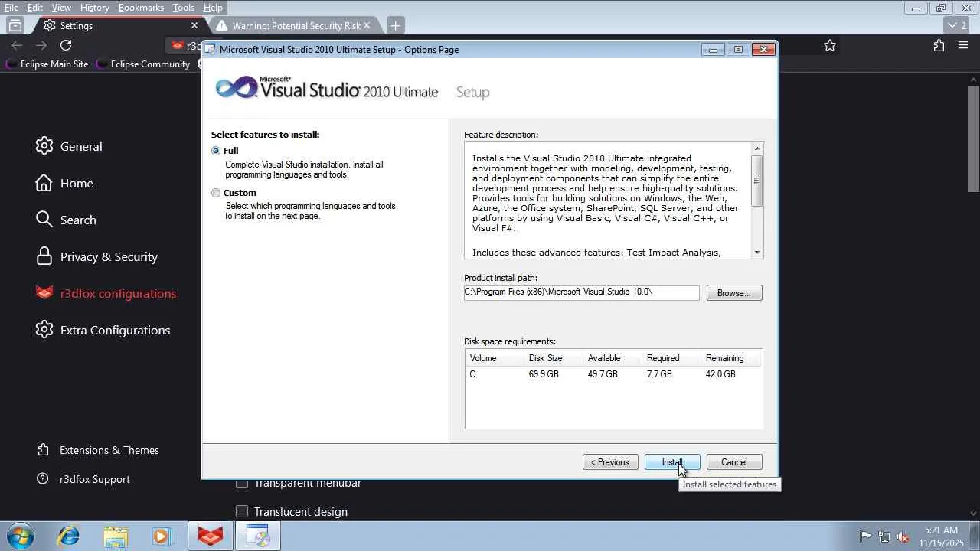The image size is (980, 551).
Task: Navigate back in the browser
Action: [x=17, y=45]
